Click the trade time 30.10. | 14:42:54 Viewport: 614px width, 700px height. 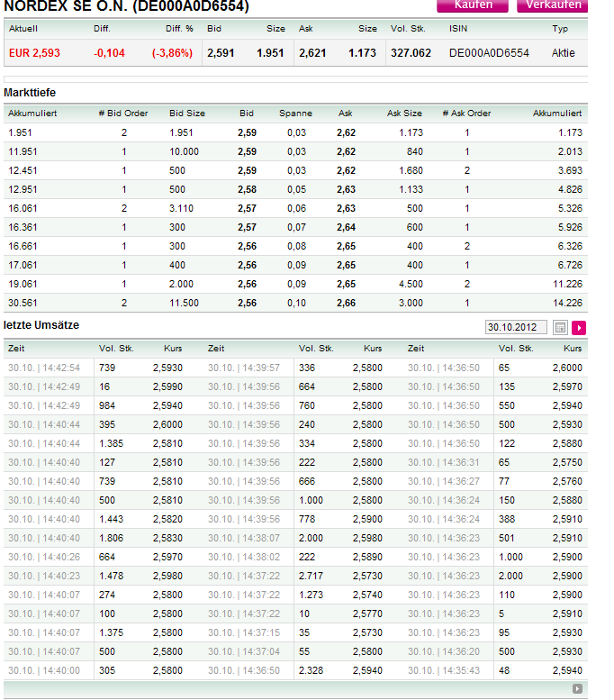click(x=44, y=368)
